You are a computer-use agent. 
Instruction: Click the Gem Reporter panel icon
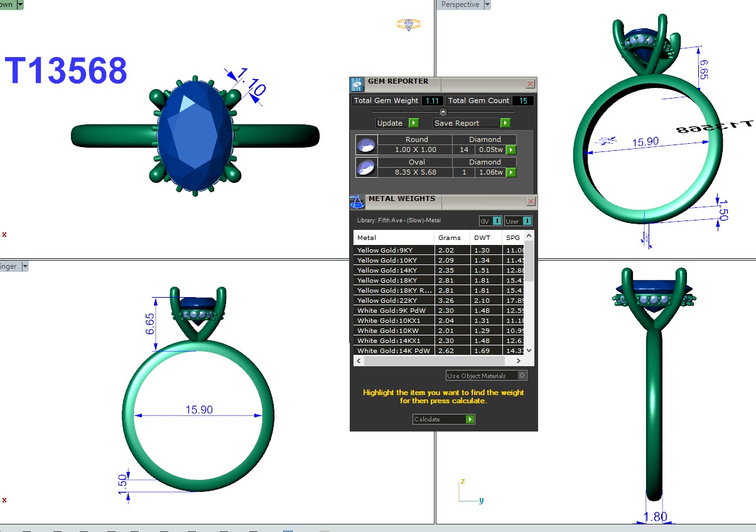[357, 85]
